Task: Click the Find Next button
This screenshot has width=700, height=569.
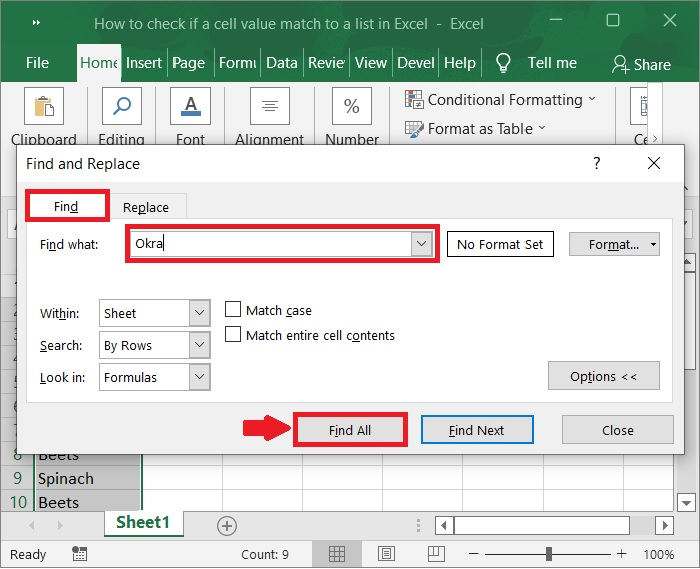Action: coord(477,430)
